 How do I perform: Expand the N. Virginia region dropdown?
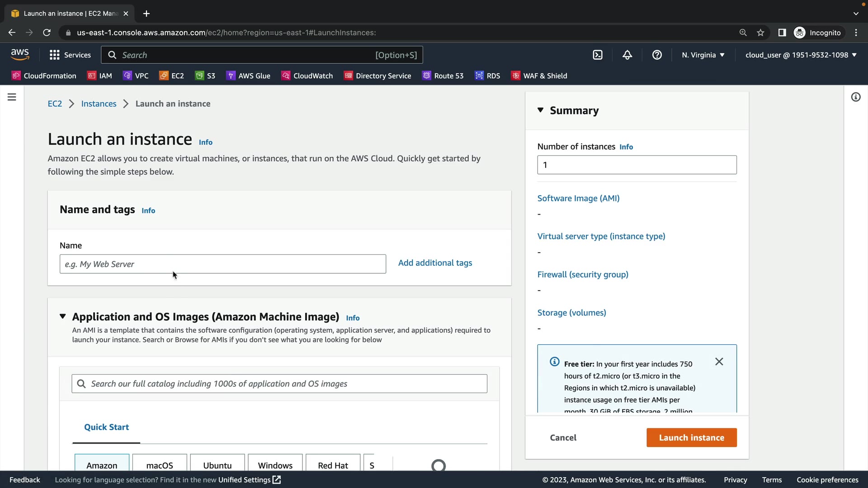click(703, 55)
